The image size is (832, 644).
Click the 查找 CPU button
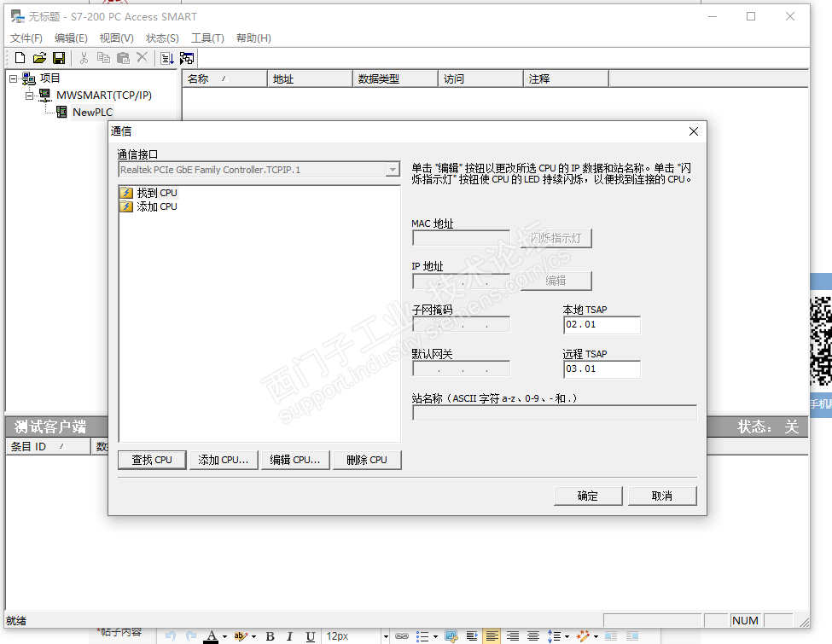(152, 460)
